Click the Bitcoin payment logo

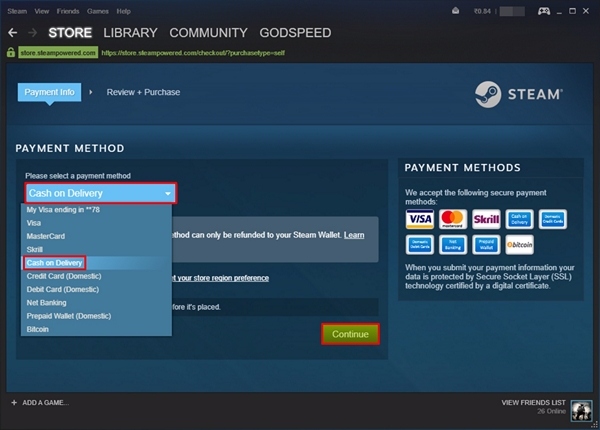click(x=519, y=244)
